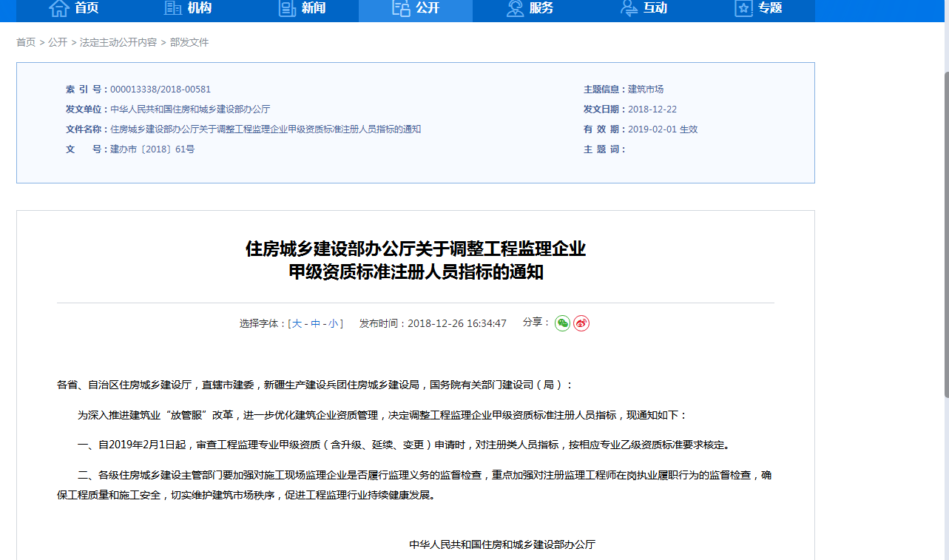Open 部发文件 breadcrumb link

[189, 43]
